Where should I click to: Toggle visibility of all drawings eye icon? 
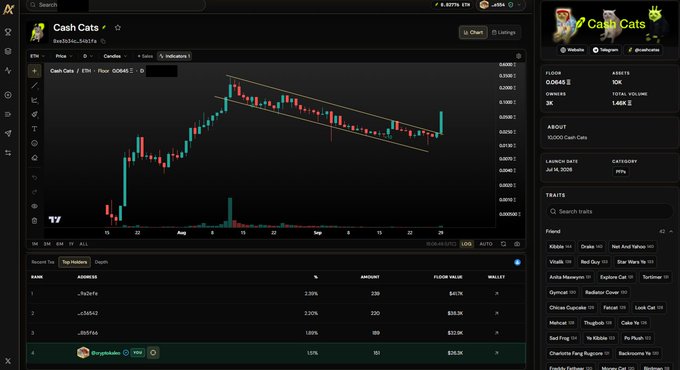click(x=34, y=206)
